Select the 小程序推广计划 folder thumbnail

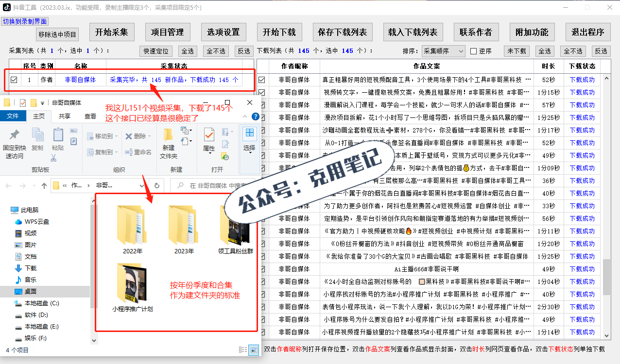click(x=132, y=288)
